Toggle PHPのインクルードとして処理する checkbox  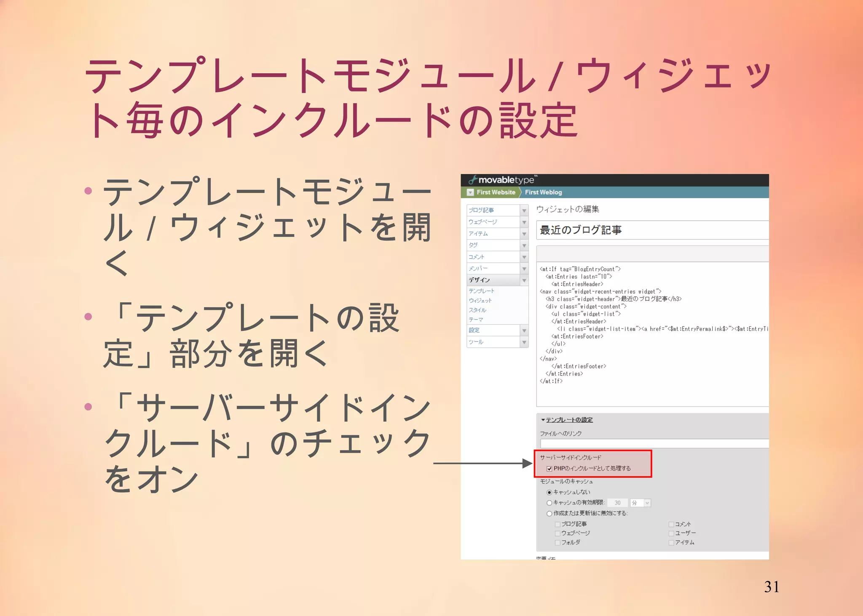click(549, 469)
